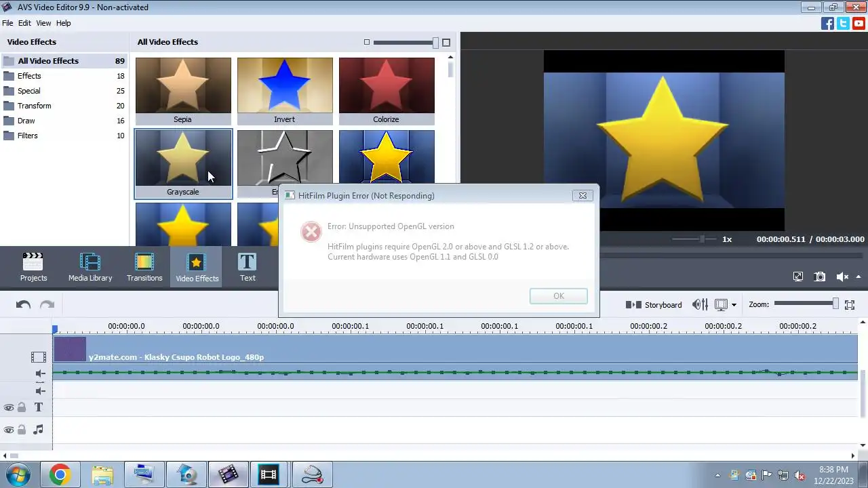The image size is (868, 488).
Task: Choose the Sepia effect thumbnail
Action: point(183,91)
